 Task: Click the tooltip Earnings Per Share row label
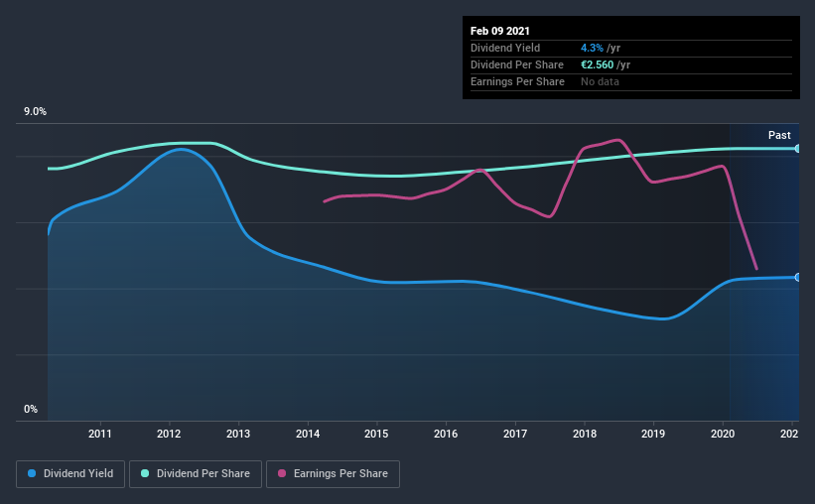[x=517, y=81]
